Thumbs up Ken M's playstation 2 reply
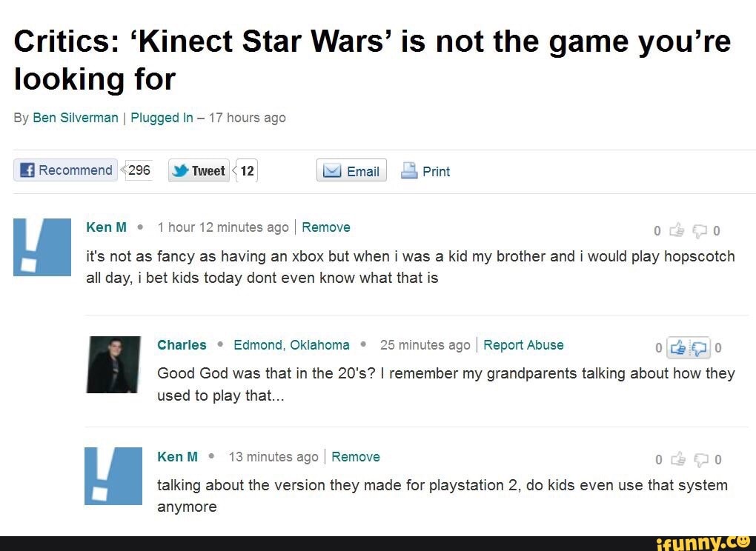756x551 pixels. point(678,460)
